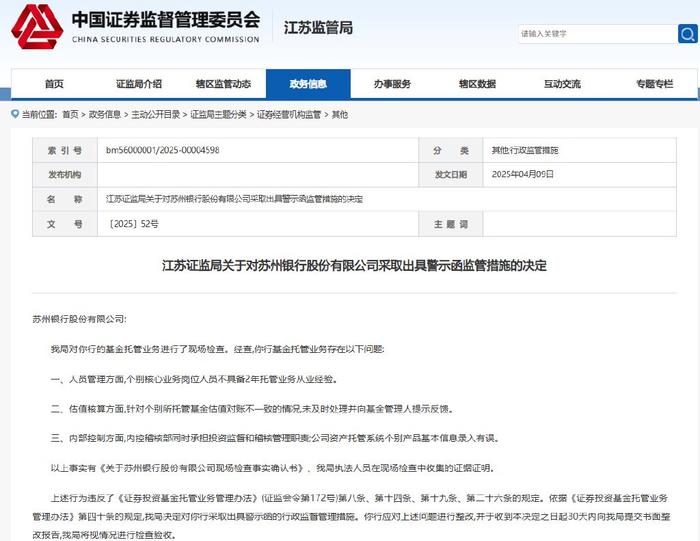Click the main article heading
Viewport: 700px width, 541px height.
pyautogui.click(x=354, y=266)
